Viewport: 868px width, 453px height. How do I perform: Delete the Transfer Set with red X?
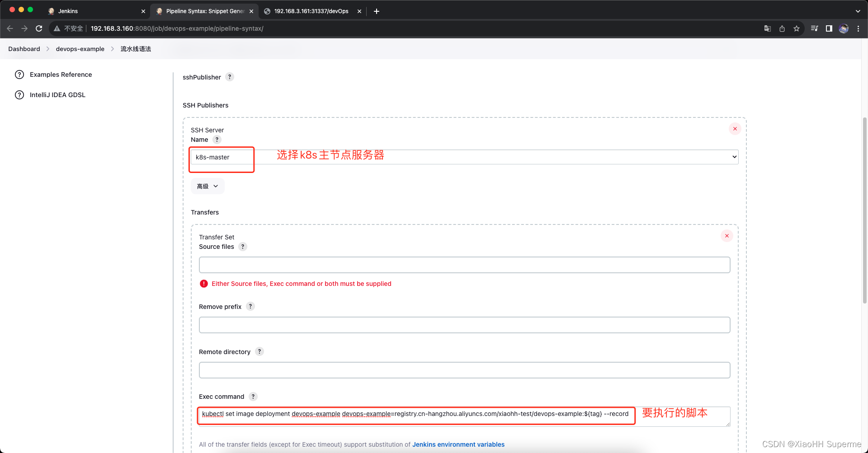click(x=727, y=236)
